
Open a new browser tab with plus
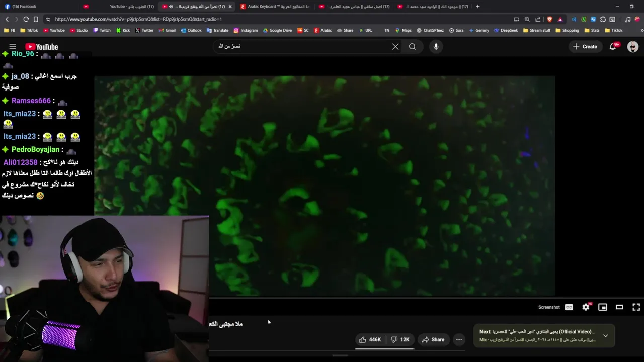tap(477, 7)
